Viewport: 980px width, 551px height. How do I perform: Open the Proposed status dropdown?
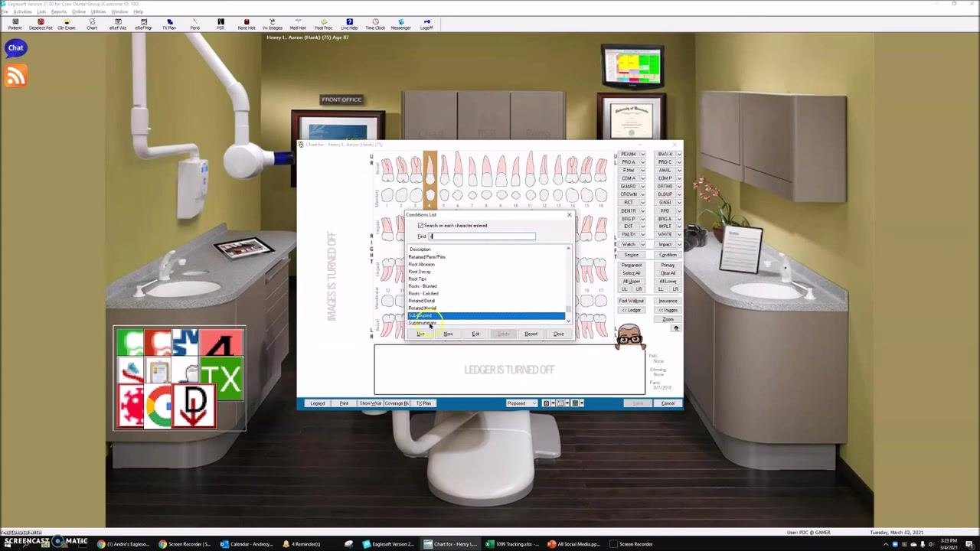point(522,403)
